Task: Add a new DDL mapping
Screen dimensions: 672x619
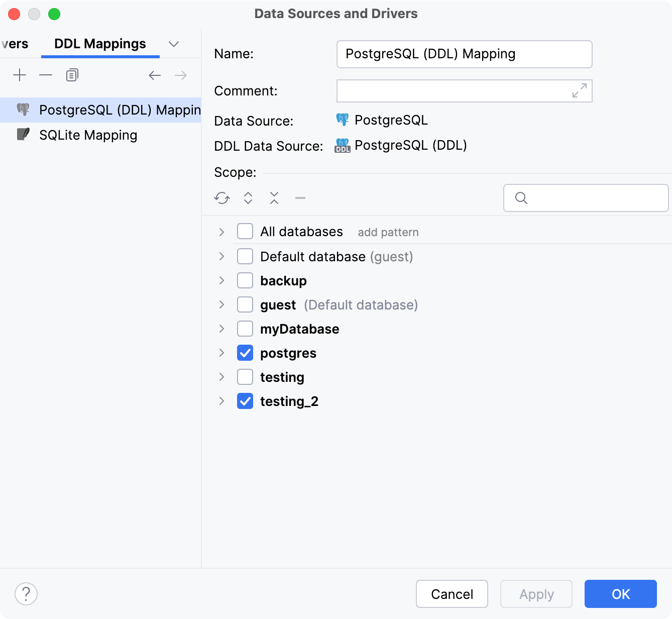Action: (20, 75)
